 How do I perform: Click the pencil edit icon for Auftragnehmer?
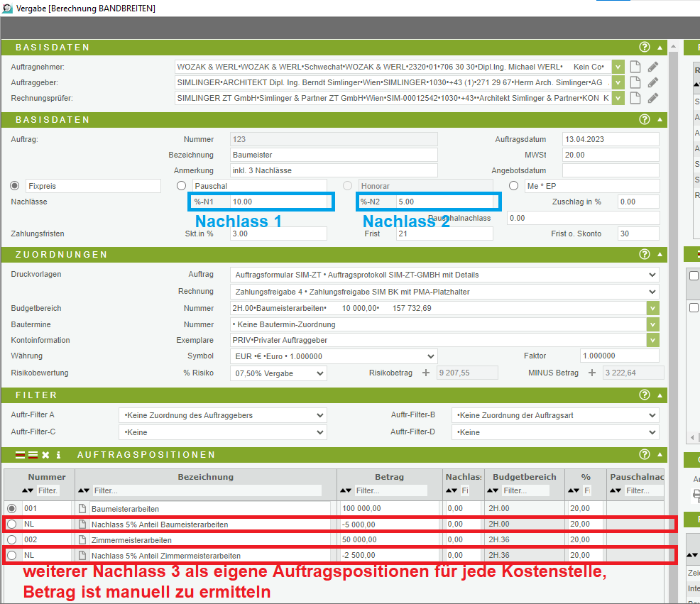click(x=653, y=67)
